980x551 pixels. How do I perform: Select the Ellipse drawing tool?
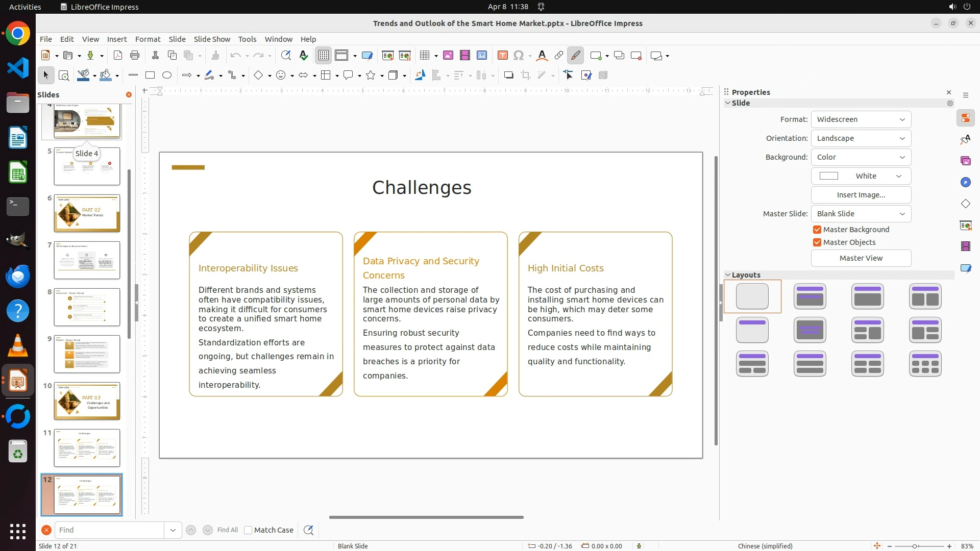coord(167,76)
